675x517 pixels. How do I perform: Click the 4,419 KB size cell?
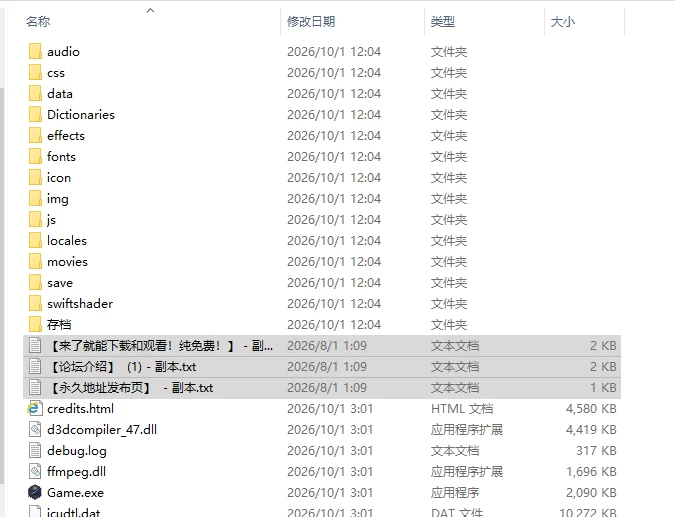pos(591,430)
